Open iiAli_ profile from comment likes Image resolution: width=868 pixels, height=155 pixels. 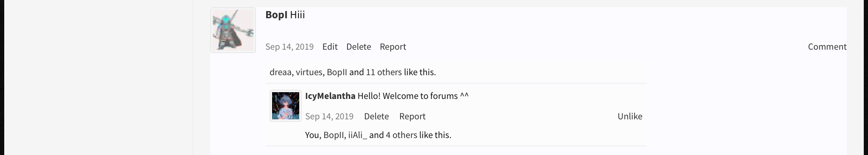coord(358,135)
